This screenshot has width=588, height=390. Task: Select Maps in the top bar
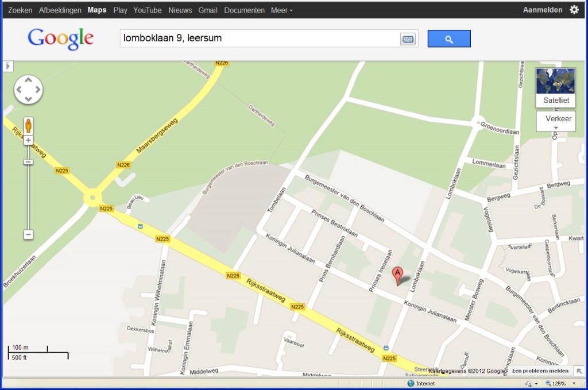[97, 10]
